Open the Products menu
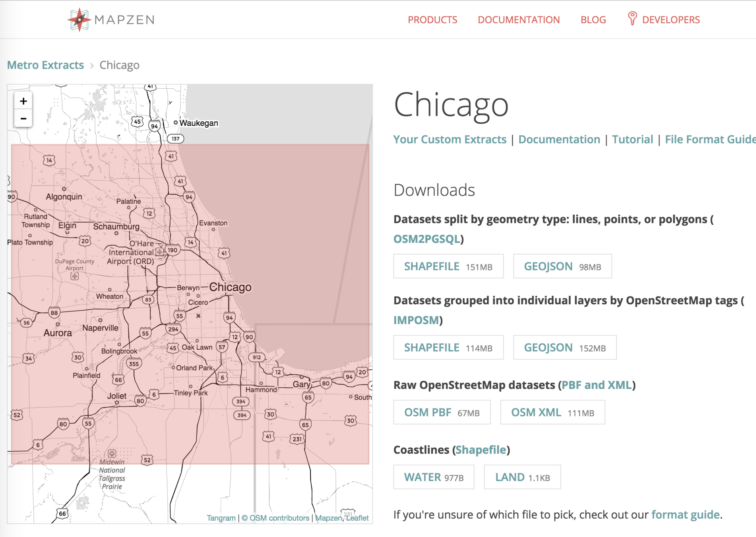 pyautogui.click(x=432, y=19)
